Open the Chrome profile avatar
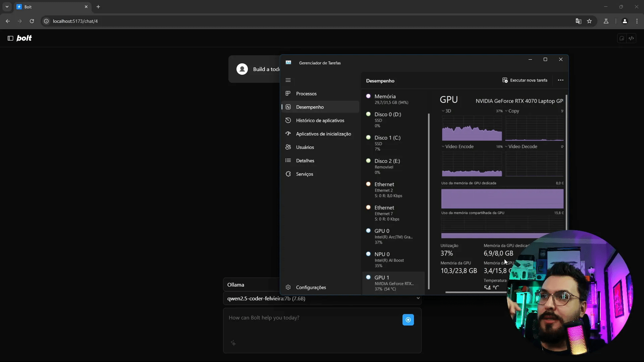This screenshot has width=644, height=362. coord(625,21)
